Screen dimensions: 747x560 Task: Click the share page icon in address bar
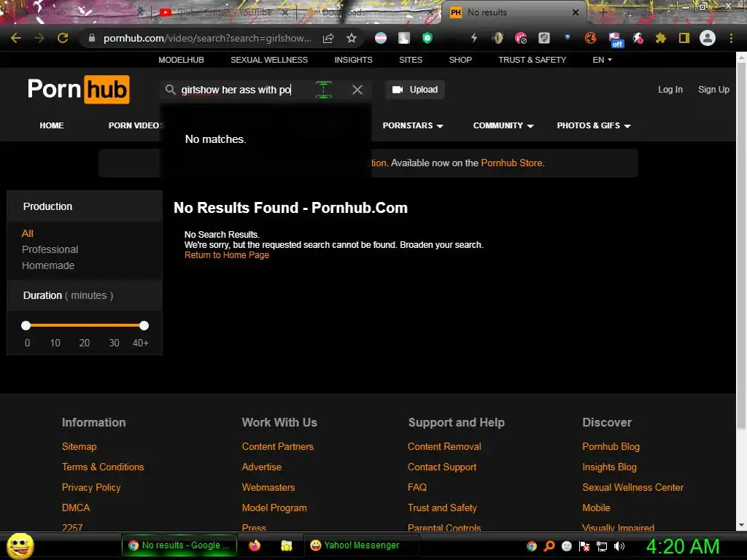click(328, 38)
